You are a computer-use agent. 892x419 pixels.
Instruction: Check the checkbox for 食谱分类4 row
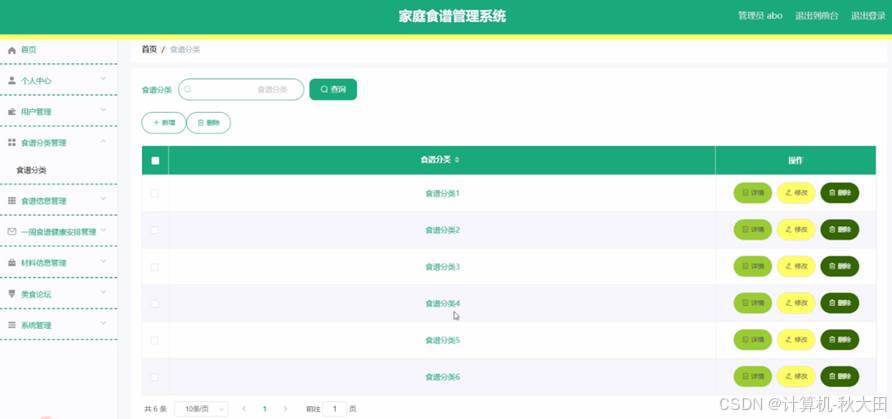click(x=154, y=304)
